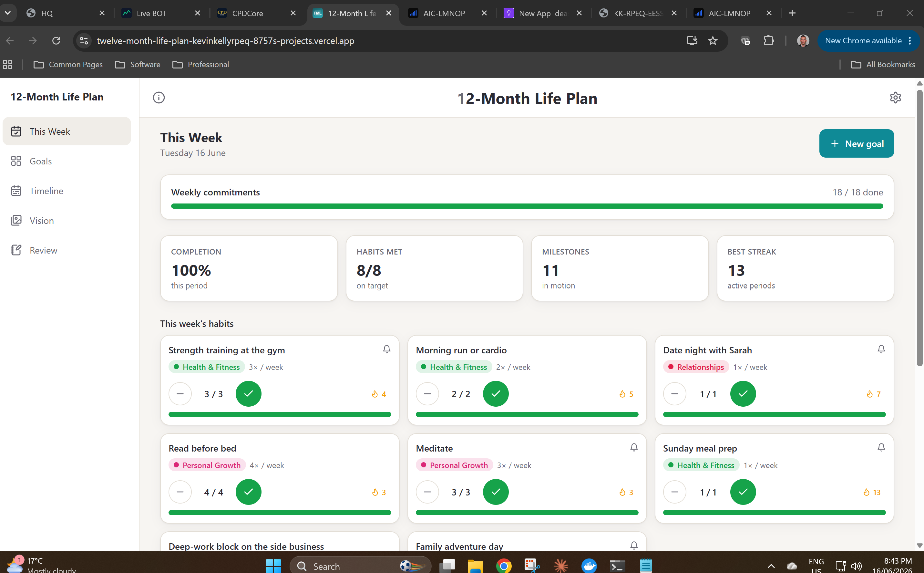
Task: Open the Best Streak stat card
Action: click(805, 268)
